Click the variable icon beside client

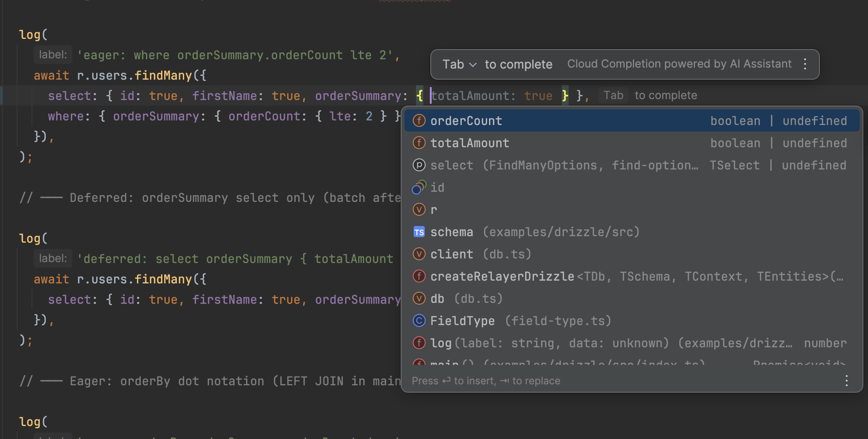coord(419,254)
